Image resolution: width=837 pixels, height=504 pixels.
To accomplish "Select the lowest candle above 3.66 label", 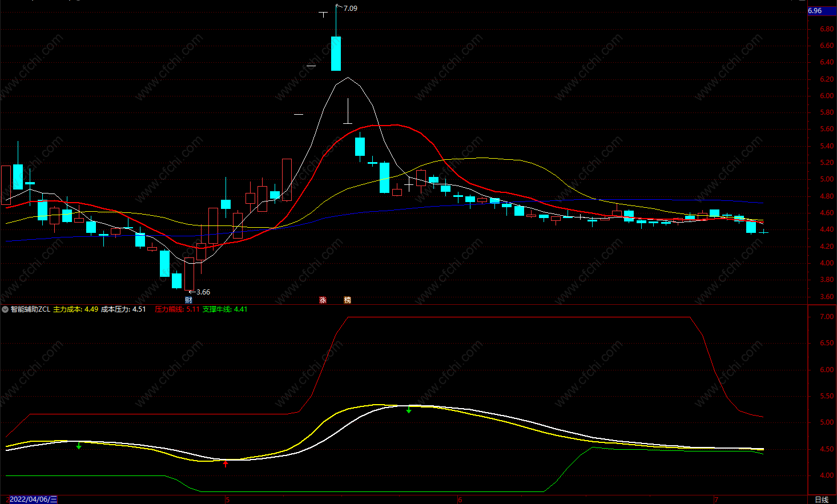I will 189,274.
